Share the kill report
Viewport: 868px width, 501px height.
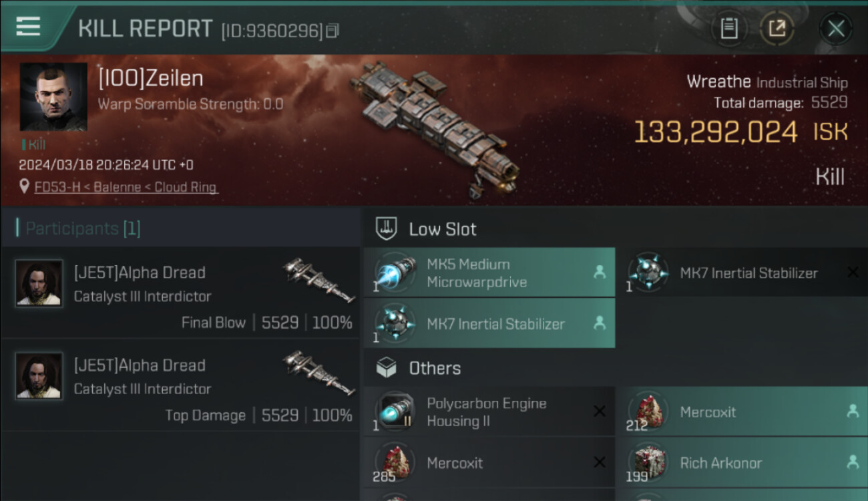(777, 28)
